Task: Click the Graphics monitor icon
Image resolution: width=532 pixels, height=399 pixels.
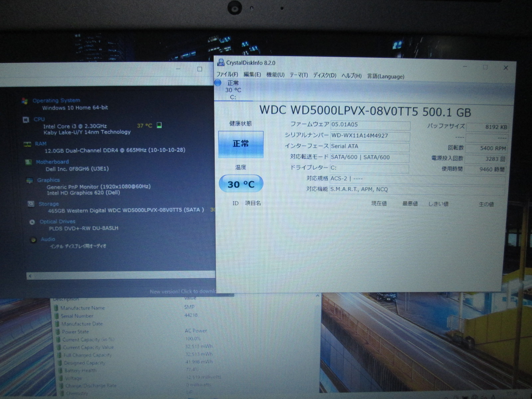Action: click(x=30, y=180)
